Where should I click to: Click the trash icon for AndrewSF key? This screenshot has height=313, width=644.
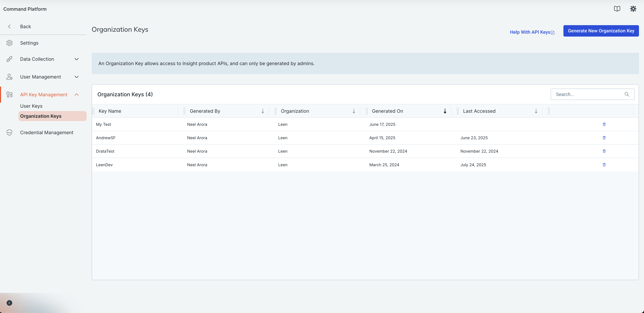[x=604, y=138]
